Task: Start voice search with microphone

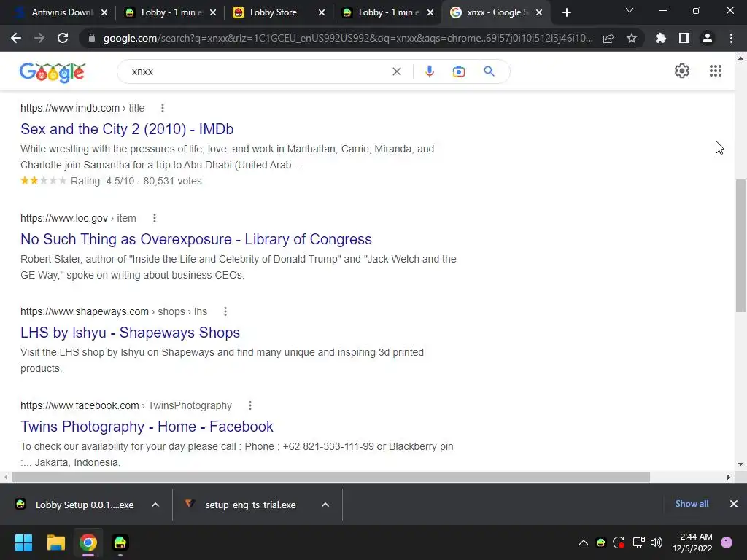Action: (x=429, y=71)
